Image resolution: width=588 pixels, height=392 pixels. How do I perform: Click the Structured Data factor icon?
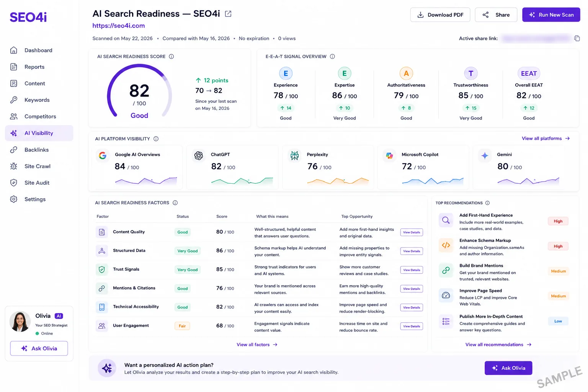[x=102, y=251]
